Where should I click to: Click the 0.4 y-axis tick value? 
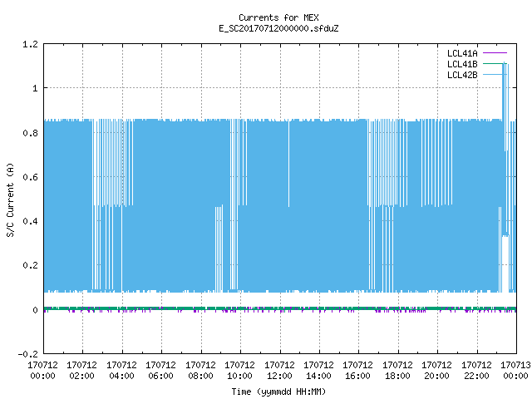[30, 222]
